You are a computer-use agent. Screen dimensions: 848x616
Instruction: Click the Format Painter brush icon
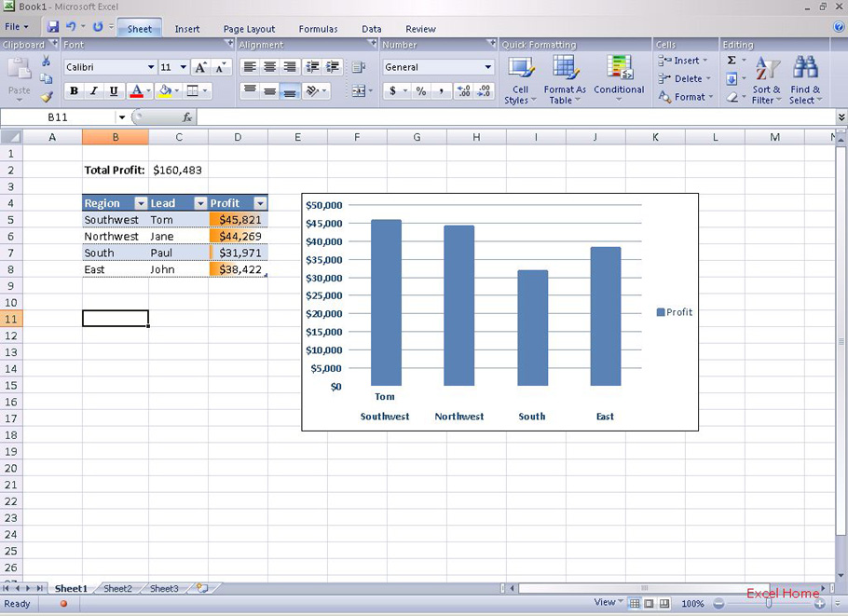(47, 97)
